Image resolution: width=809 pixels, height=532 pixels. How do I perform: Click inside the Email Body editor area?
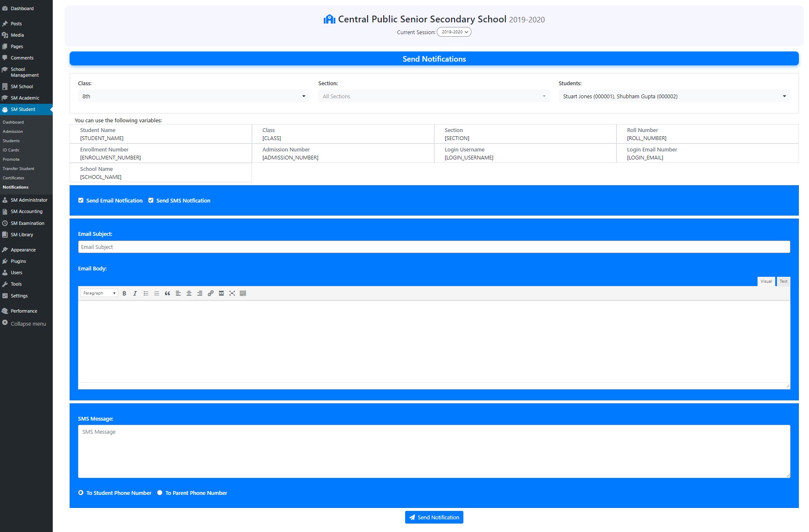[434, 341]
